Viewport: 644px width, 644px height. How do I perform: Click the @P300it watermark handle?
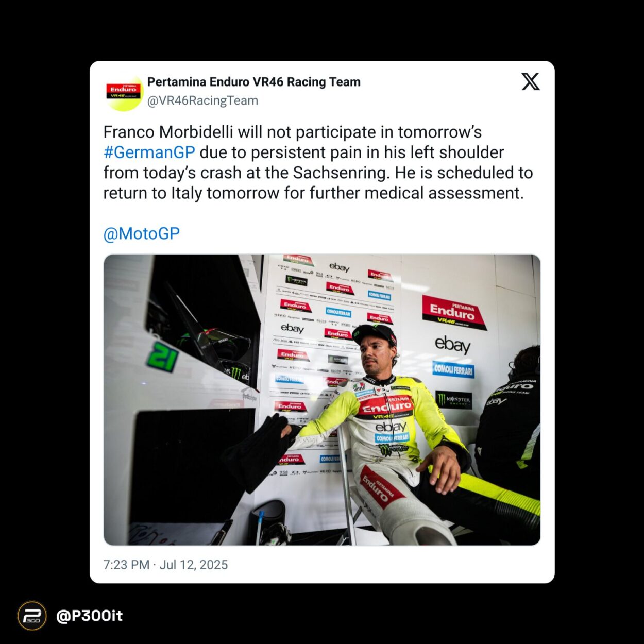point(89,616)
